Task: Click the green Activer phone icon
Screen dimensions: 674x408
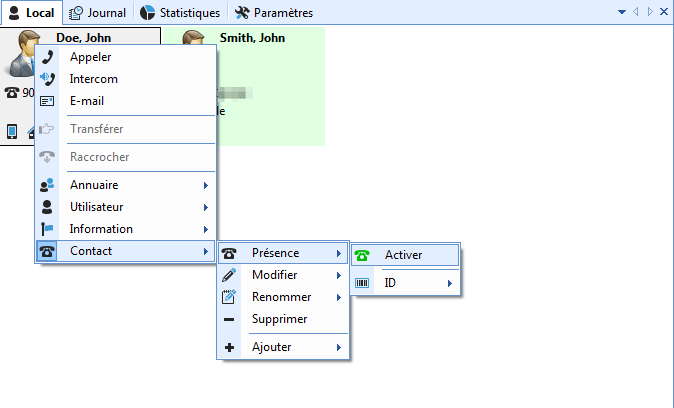Action: pyautogui.click(x=362, y=255)
